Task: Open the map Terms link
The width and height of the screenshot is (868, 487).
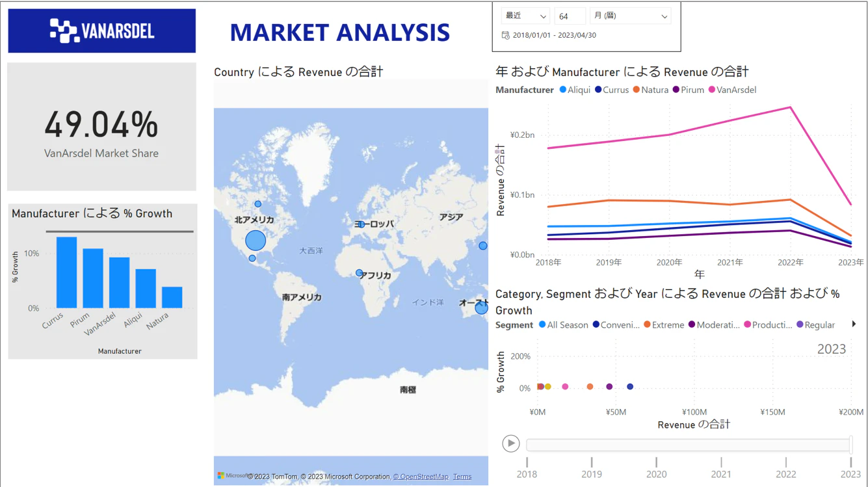Action: (462, 477)
